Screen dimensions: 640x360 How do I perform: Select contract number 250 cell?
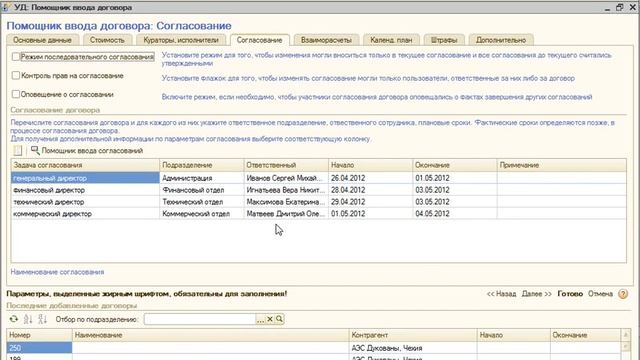pyautogui.click(x=40, y=348)
